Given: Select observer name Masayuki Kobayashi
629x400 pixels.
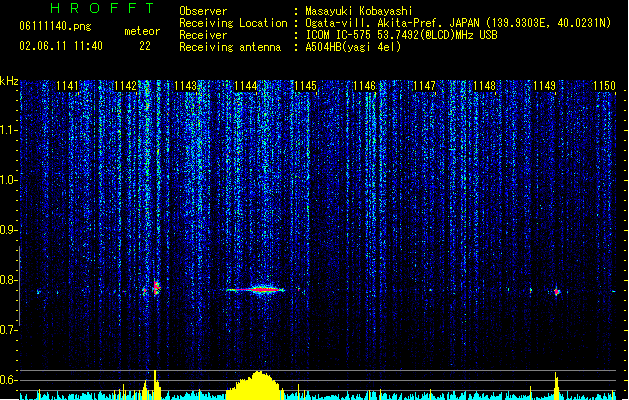Looking at the screenshot, I should [x=359, y=11].
